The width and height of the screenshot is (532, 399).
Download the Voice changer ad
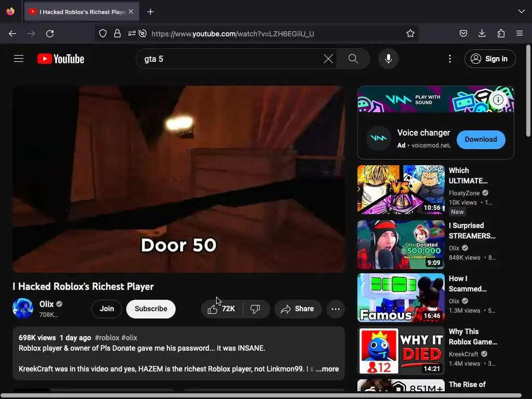pos(481,139)
